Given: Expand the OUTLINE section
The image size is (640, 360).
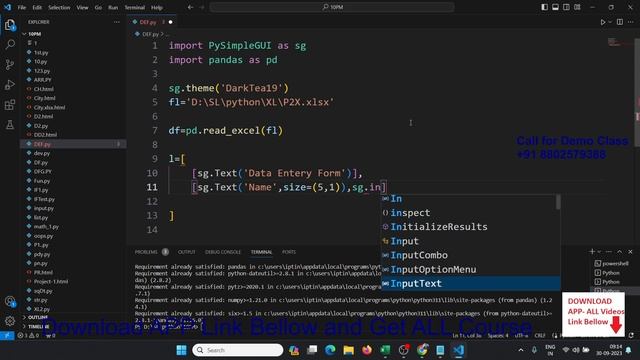Looking at the screenshot, I should click(x=38, y=317).
